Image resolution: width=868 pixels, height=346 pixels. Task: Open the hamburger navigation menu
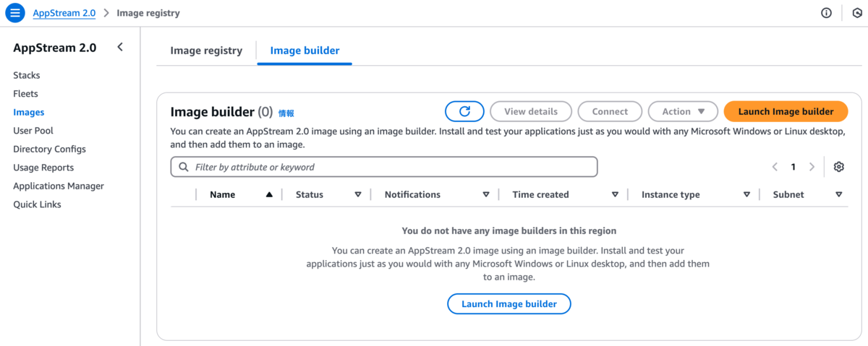click(x=16, y=13)
